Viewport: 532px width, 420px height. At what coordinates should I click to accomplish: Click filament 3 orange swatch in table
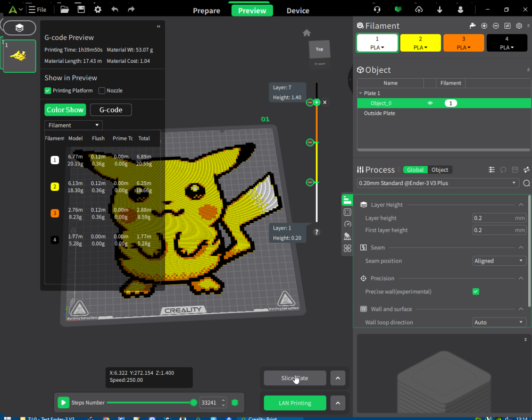pyautogui.click(x=55, y=213)
